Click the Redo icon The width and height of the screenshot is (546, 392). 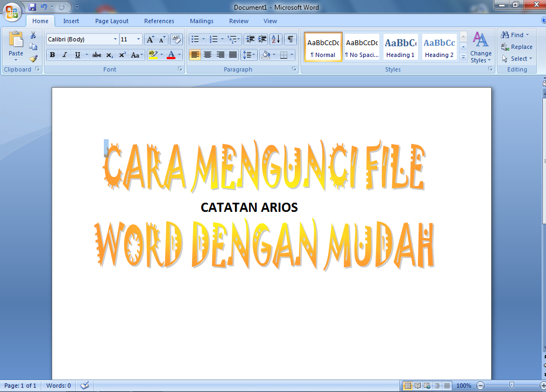coord(62,6)
